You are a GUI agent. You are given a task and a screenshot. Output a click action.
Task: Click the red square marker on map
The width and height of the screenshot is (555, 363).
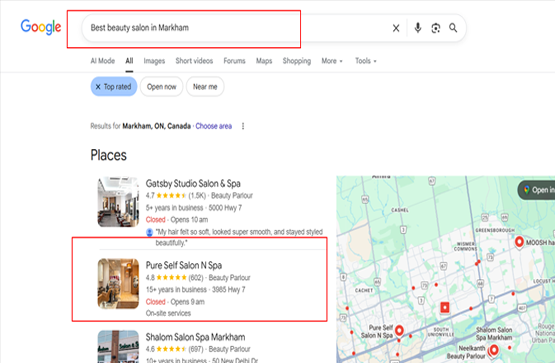(x=445, y=307)
